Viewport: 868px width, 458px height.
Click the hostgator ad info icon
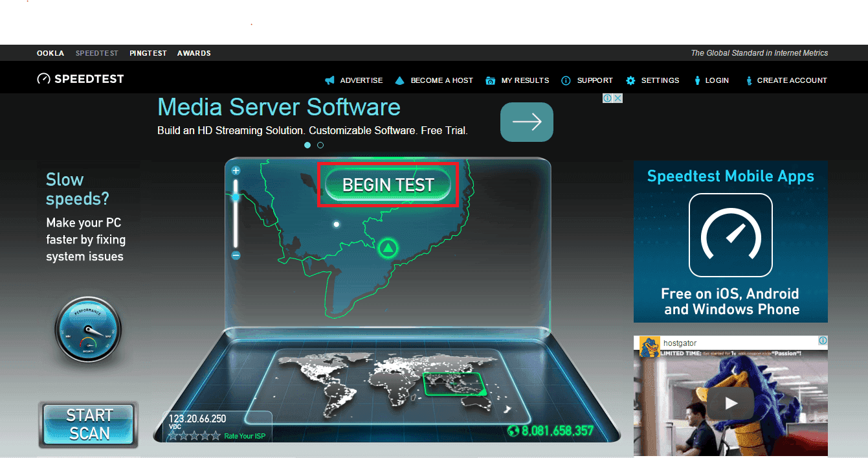coord(823,341)
